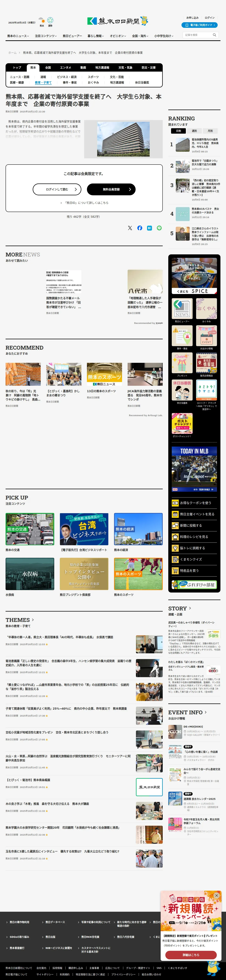Open the 事件・事故 tile icon
Image resolution: width=226 pixels, height=980 pixels.
tap(182, 336)
